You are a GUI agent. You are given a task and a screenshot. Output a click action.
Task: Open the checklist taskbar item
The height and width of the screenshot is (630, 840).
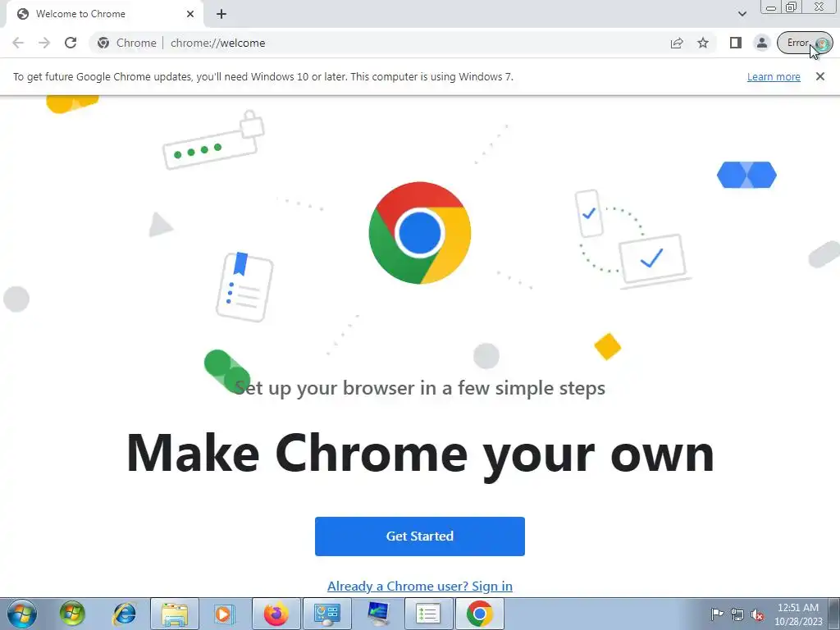[x=428, y=614]
